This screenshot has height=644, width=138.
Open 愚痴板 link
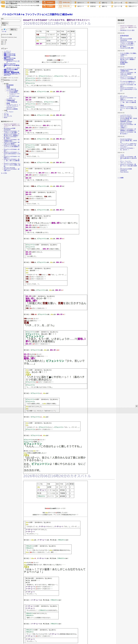click(8, 103)
